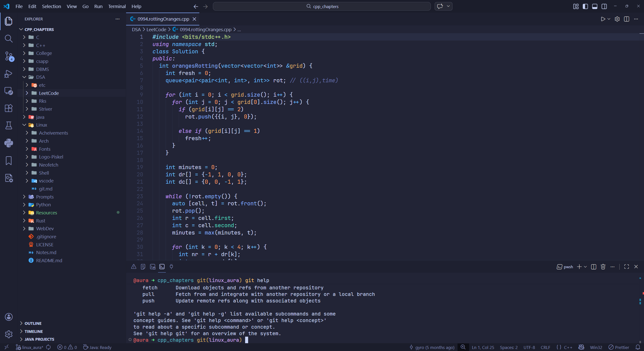644x351 pixels.
Task: Select the 0994.rottingOranges.cpp editor tab
Action: [x=163, y=19]
